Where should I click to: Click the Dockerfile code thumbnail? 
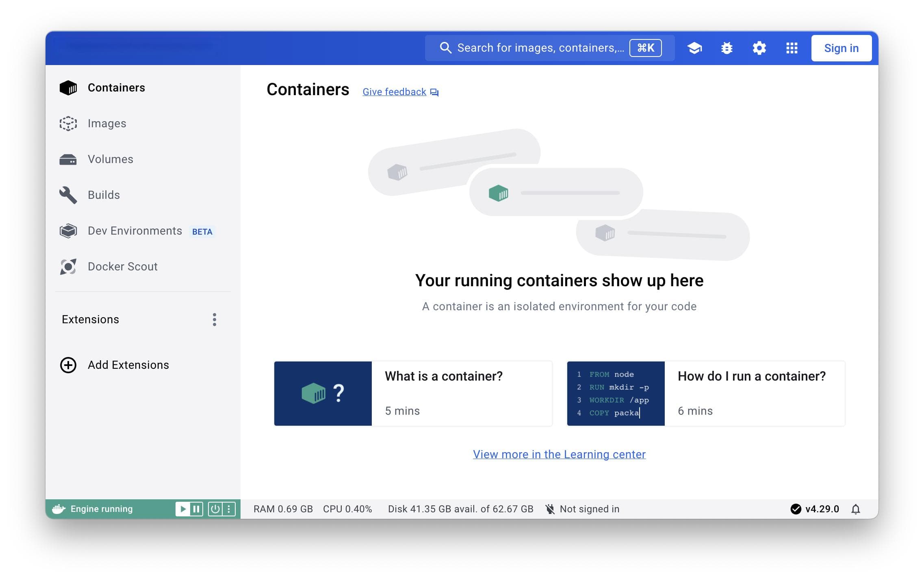tap(616, 394)
